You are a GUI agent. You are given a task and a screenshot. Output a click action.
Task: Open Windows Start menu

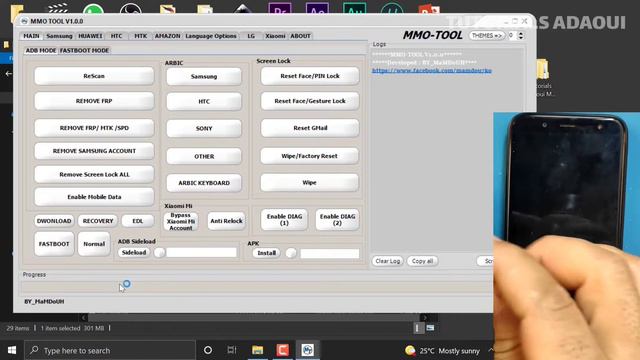[12, 350]
